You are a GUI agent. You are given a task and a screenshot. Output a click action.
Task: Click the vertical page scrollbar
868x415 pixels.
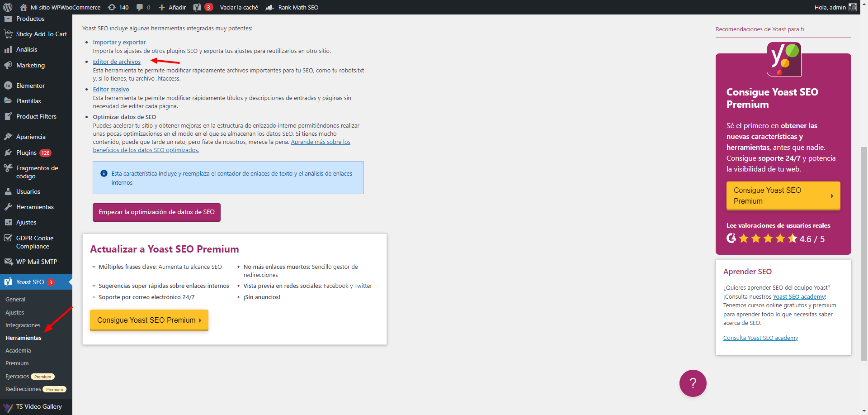[864, 253]
